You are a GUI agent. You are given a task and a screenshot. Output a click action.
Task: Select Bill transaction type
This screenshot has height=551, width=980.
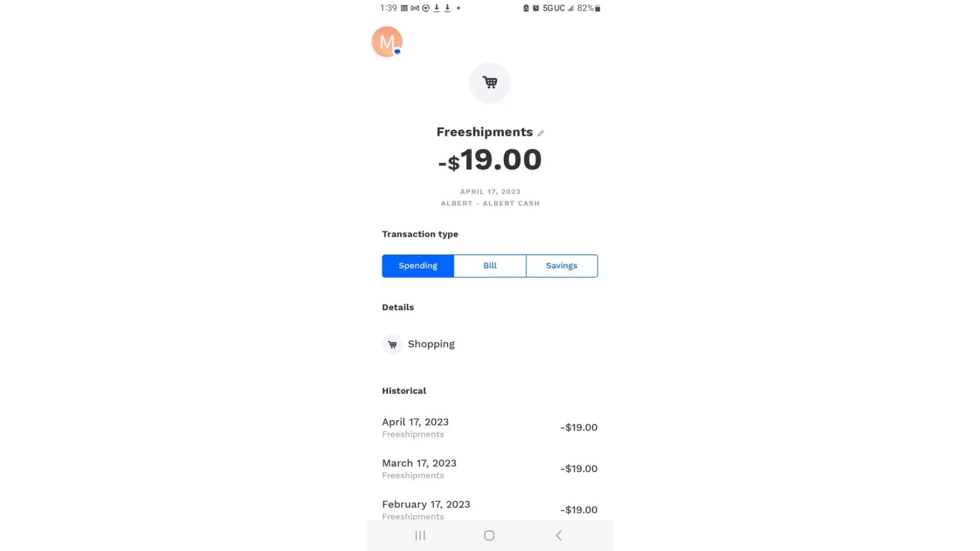(x=490, y=266)
